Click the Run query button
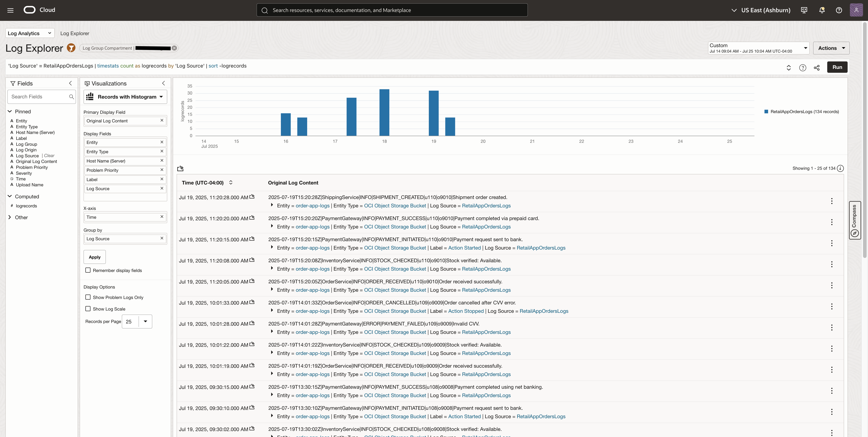 pyautogui.click(x=837, y=67)
